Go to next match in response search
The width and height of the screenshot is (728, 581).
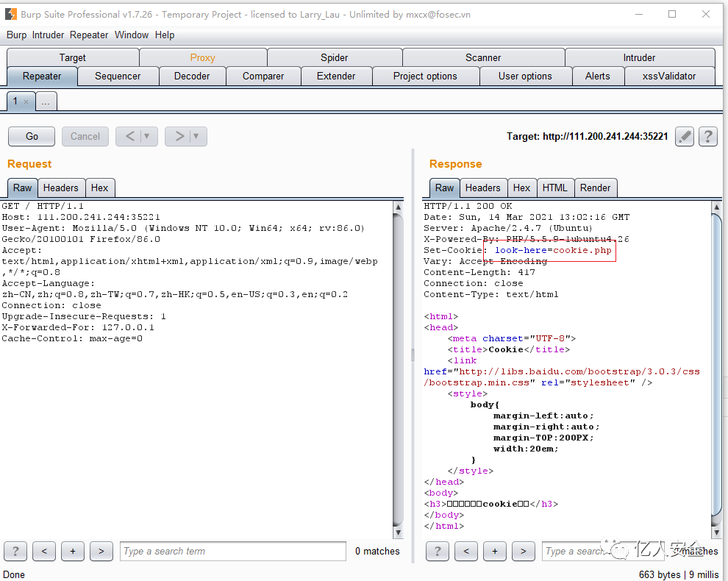pos(523,551)
